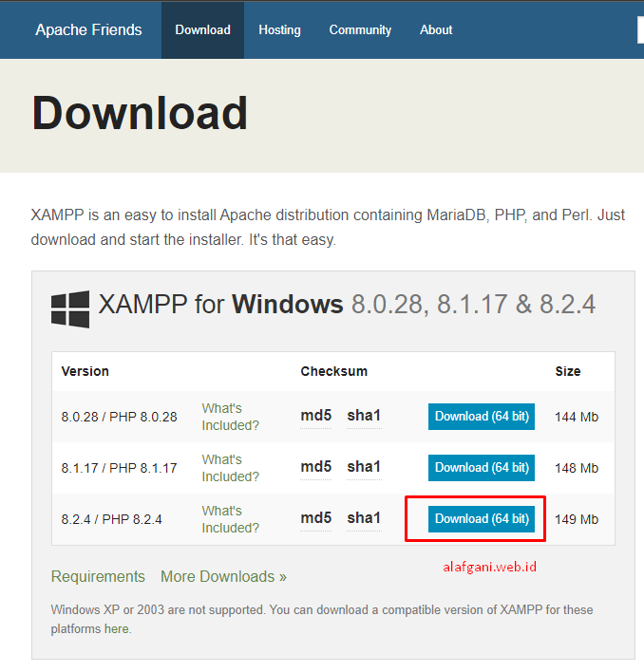The height and width of the screenshot is (672, 644).
Task: Open What's Included for version 8.1.17
Action: [230, 468]
